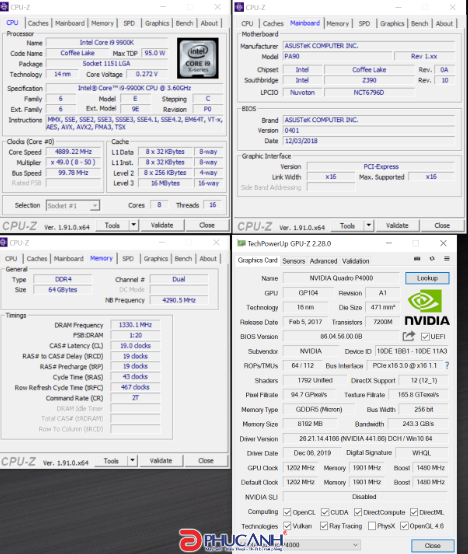Click the processor Name field Intel Core i9 9900K
Screen dimensions: 468x554
(x=107, y=42)
